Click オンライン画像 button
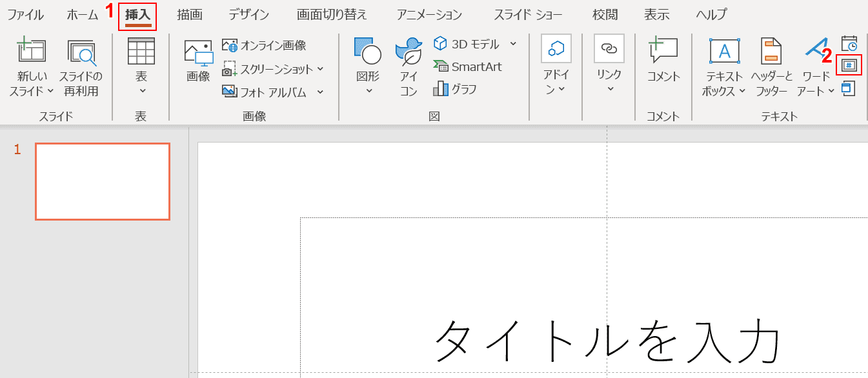Screen dimensions: 868x378 pos(264,45)
